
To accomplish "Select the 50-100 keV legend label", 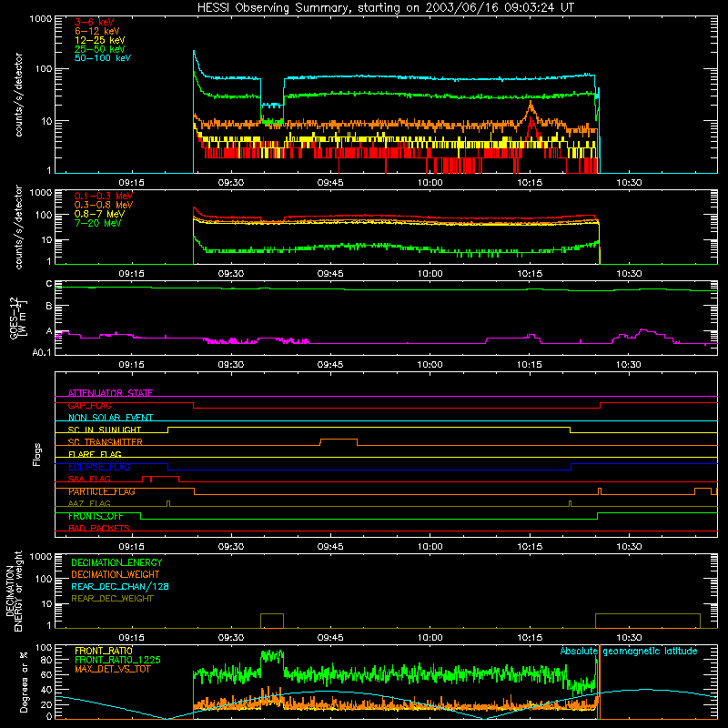I will [x=103, y=58].
